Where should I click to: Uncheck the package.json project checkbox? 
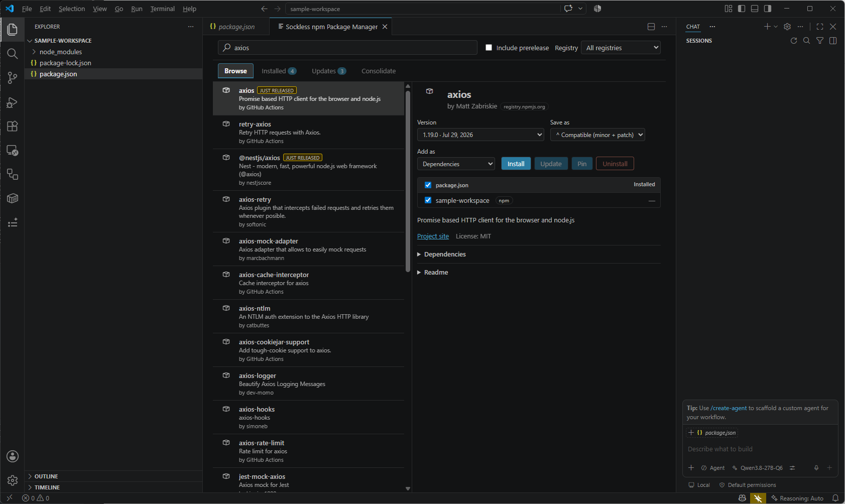coord(428,185)
